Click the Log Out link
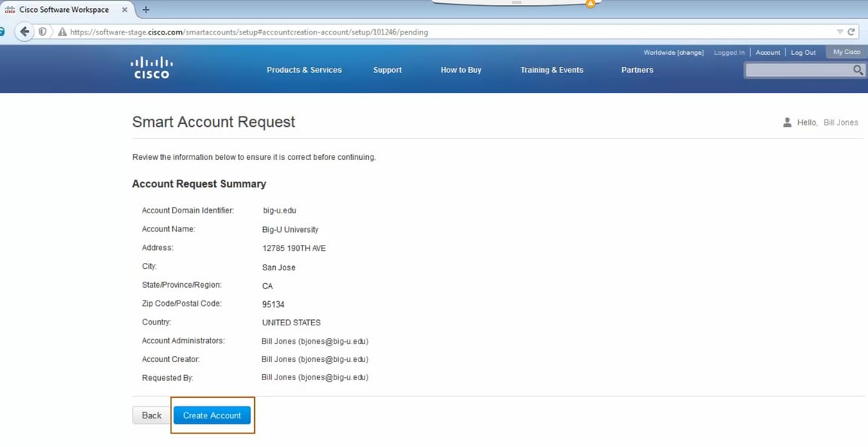Screen dimensions: 868x447 tap(803, 52)
